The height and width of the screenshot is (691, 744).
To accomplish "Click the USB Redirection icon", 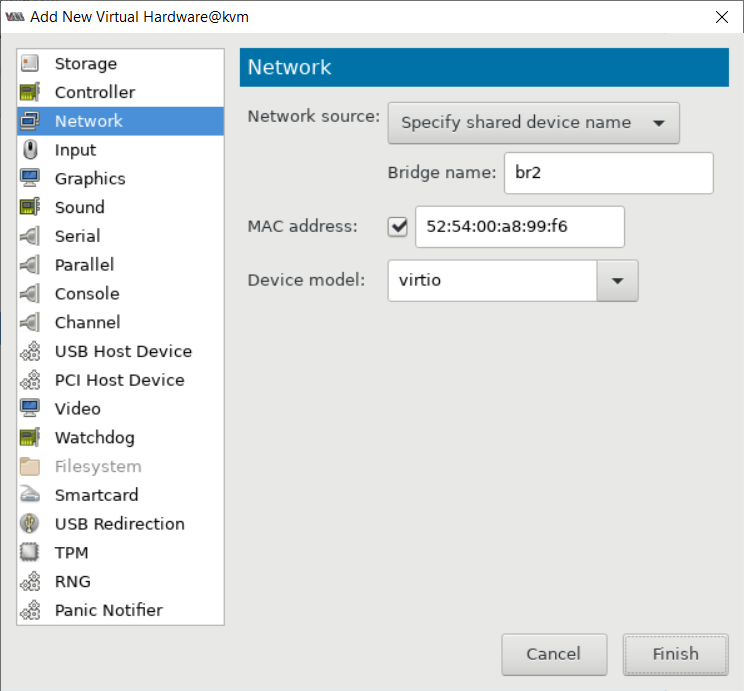I will coord(30,523).
